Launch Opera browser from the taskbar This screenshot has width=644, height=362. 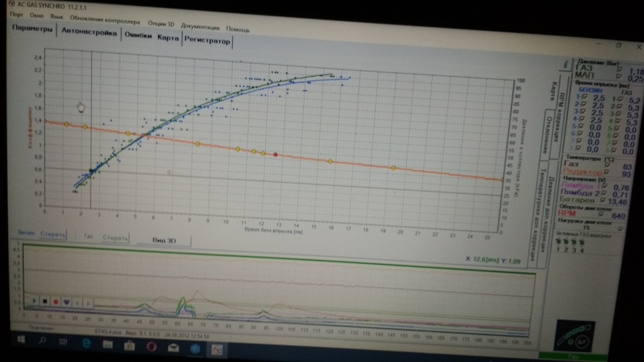pyautogui.click(x=152, y=347)
